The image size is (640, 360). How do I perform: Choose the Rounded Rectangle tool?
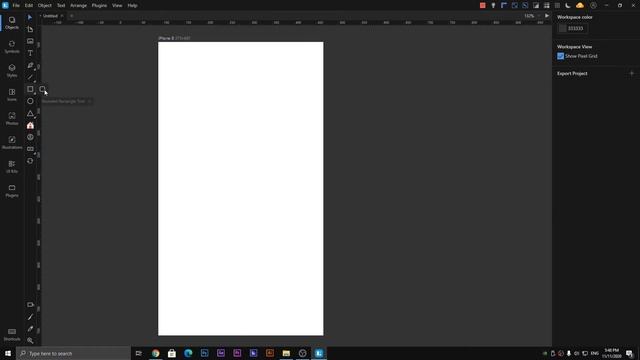pyautogui.click(x=42, y=89)
